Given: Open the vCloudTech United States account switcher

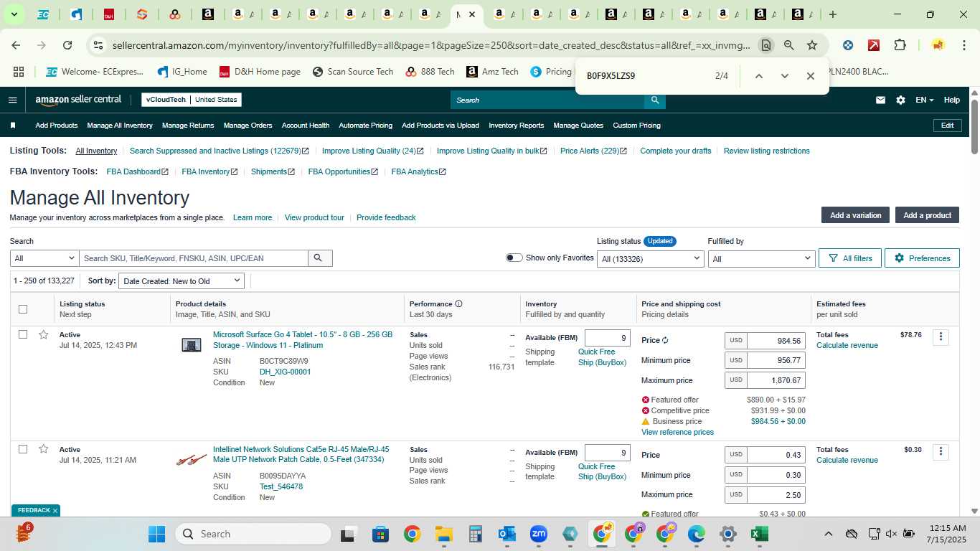Looking at the screenshot, I should point(192,100).
